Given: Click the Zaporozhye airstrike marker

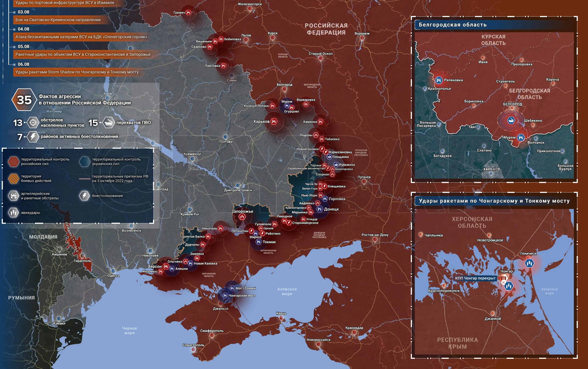Looking at the screenshot, I should tap(242, 217).
